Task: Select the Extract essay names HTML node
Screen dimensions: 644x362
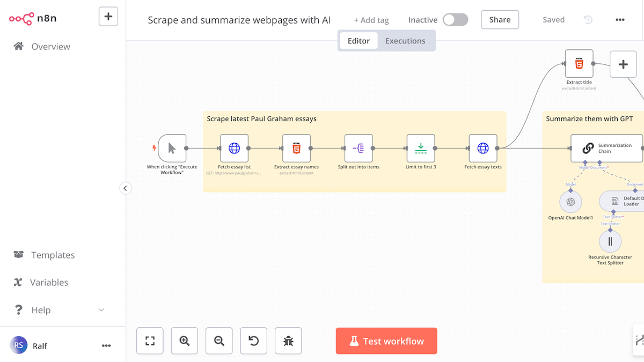Action: coord(296,148)
